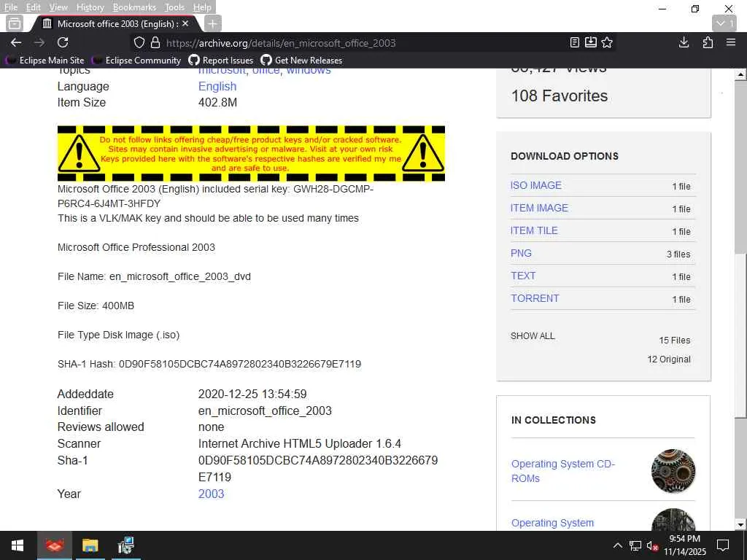747x560 pixels.
Task: Open File Explorer from the taskbar
Action: (90, 545)
